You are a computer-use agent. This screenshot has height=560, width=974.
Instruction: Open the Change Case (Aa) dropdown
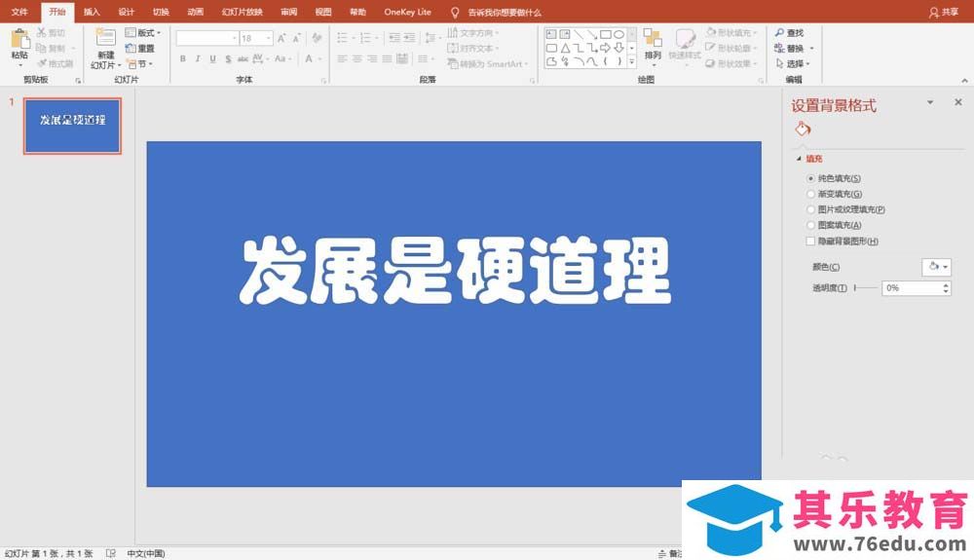pyautogui.click(x=281, y=59)
